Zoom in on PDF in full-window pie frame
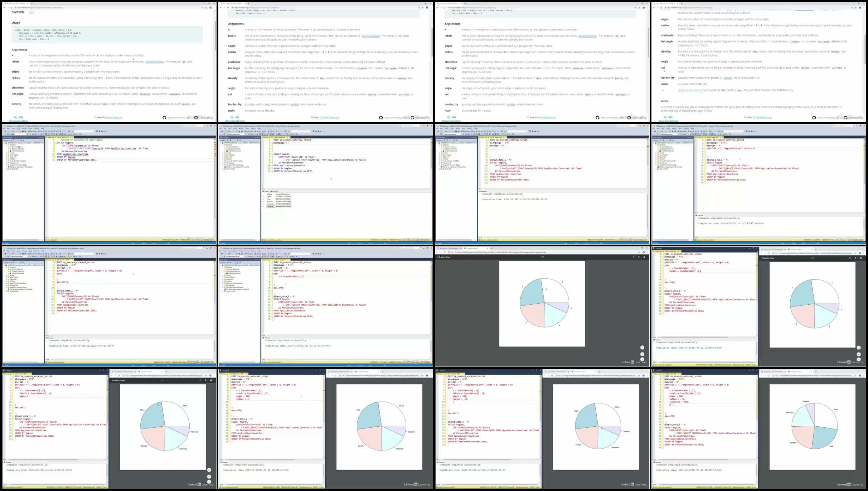The width and height of the screenshot is (868, 491). coord(642,354)
